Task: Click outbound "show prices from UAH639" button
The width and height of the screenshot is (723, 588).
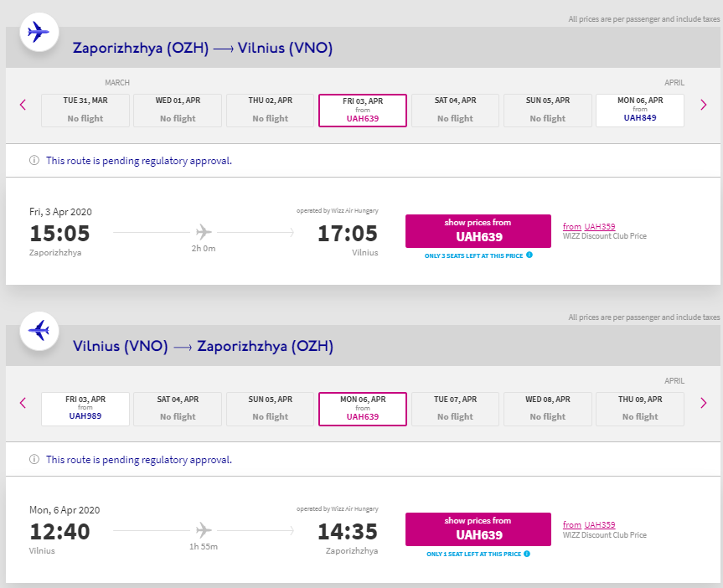Action: (x=478, y=230)
